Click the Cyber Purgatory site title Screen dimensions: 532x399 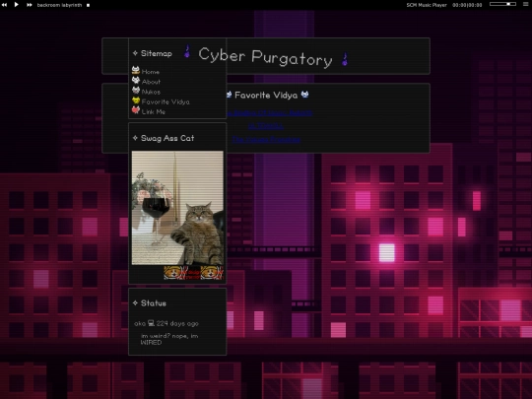coord(265,58)
